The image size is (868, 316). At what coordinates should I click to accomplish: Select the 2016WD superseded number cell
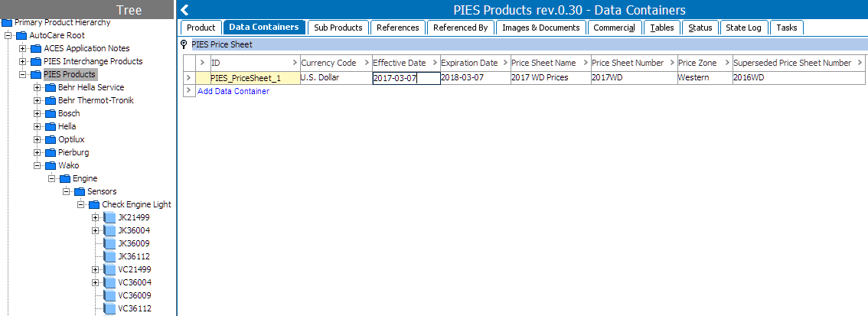799,78
